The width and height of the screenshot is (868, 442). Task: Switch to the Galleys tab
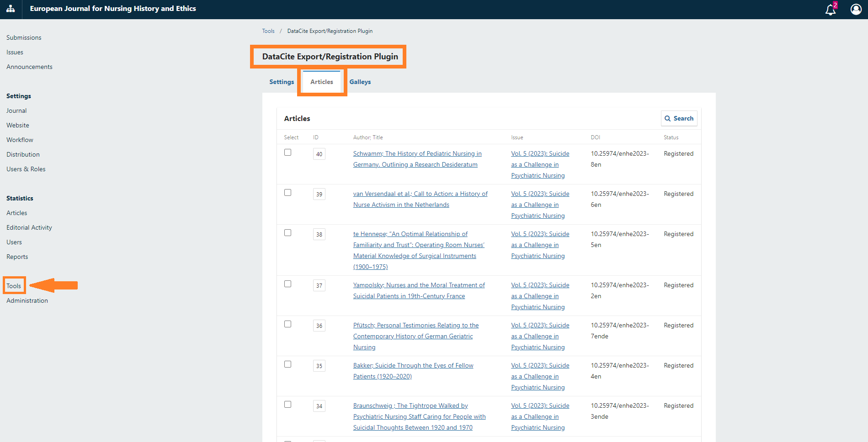click(x=360, y=82)
